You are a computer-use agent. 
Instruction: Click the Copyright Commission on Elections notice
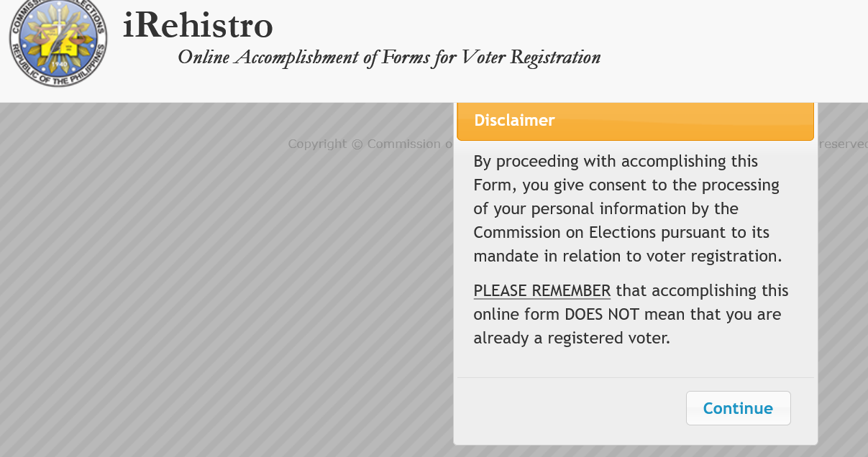(367, 143)
